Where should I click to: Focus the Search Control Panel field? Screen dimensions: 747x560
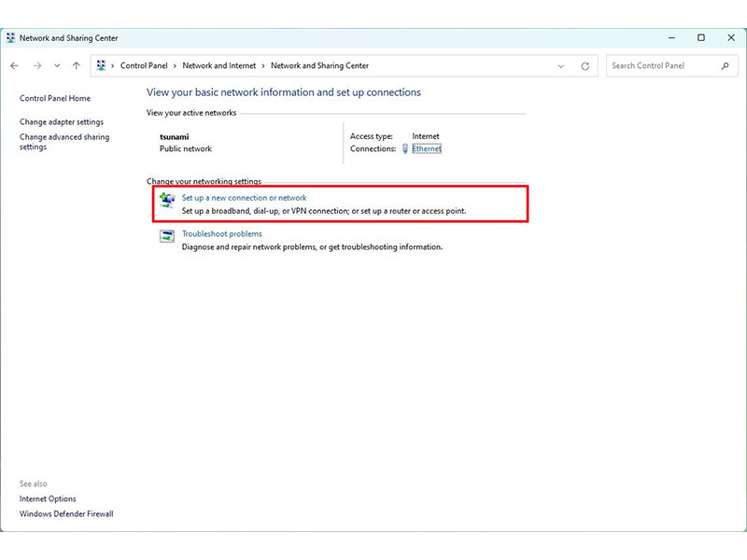(671, 65)
